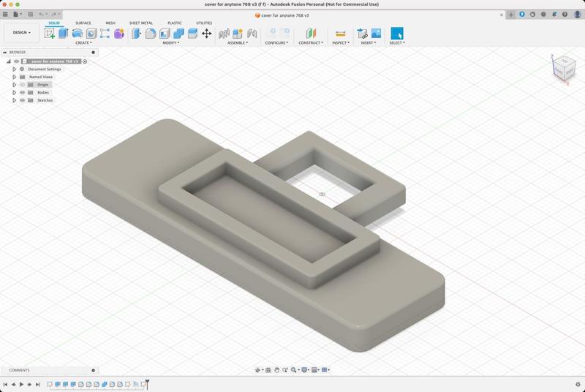Toggle visibility of the Sketches folder
This screenshot has height=392, width=585.
pos(22,100)
